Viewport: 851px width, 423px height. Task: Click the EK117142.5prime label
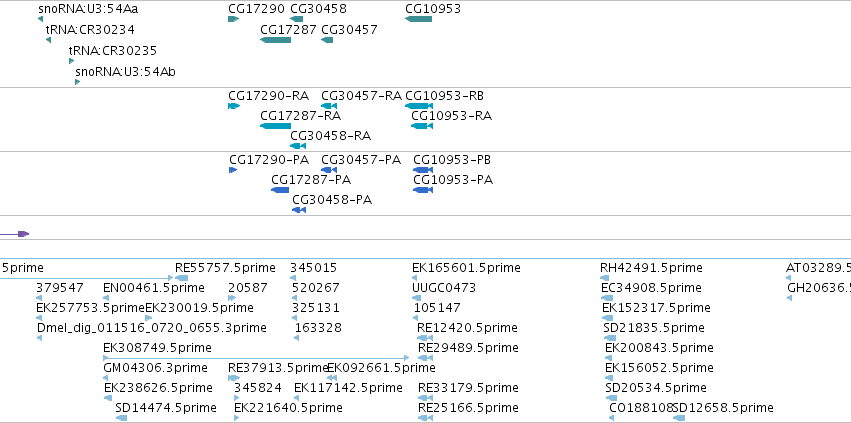tap(348, 388)
